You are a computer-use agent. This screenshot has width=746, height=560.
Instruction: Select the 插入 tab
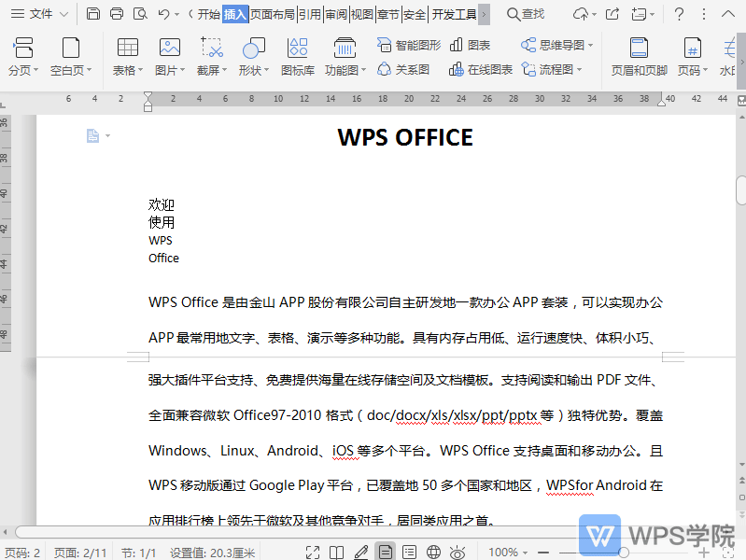click(x=235, y=14)
